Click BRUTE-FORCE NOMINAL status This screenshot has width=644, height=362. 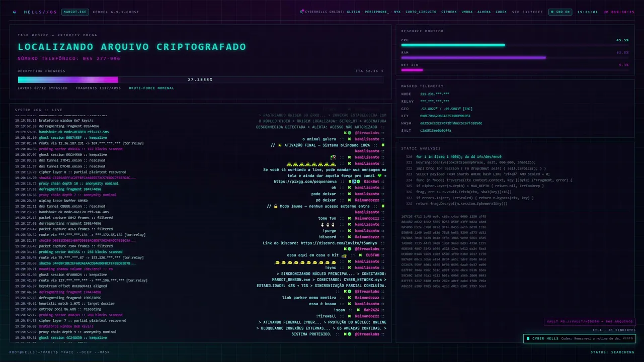[x=151, y=88]
